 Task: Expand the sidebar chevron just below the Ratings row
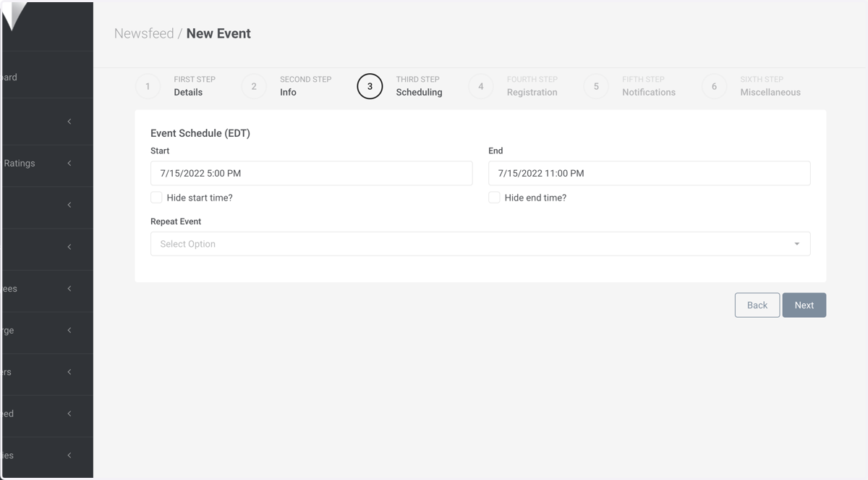[x=69, y=205]
